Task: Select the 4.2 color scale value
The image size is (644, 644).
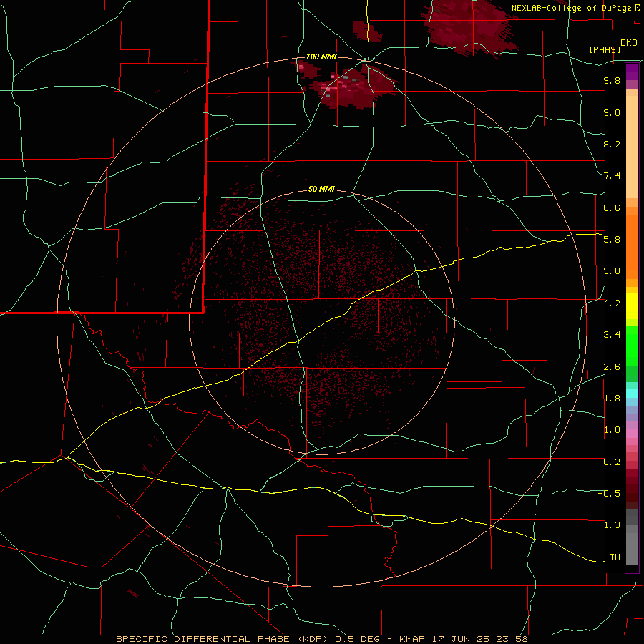Action: click(612, 303)
